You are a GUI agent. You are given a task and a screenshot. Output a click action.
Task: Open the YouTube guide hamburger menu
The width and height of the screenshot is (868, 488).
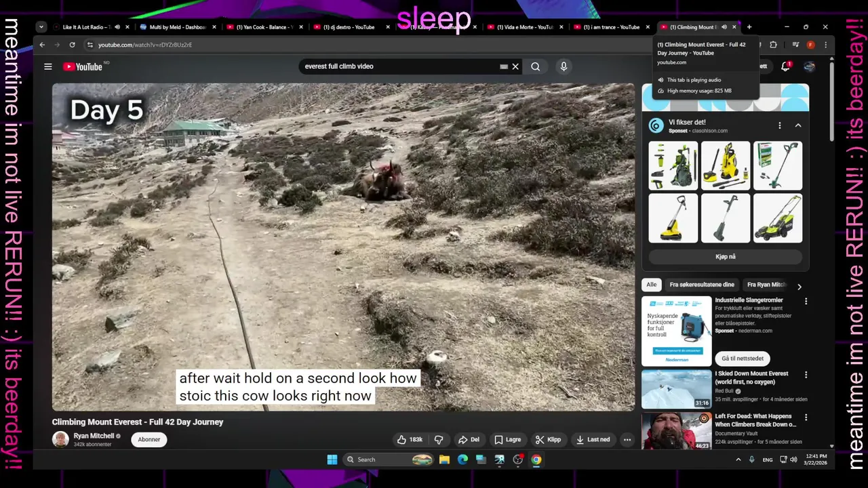[x=48, y=66]
